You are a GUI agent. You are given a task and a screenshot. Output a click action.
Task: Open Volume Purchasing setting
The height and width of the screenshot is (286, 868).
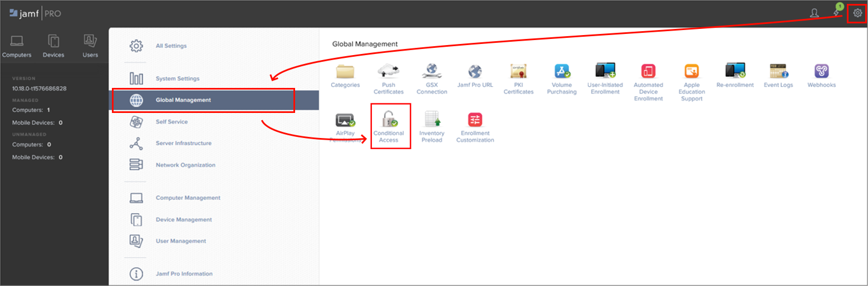562,79
